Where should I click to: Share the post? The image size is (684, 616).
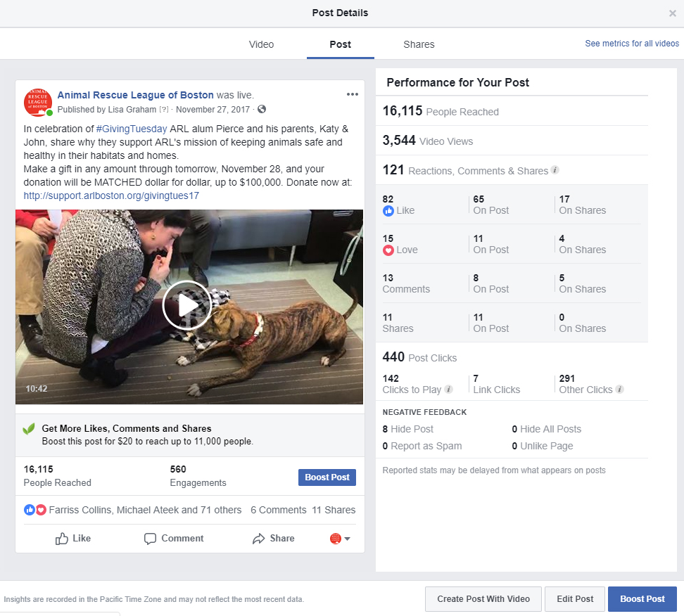click(274, 539)
